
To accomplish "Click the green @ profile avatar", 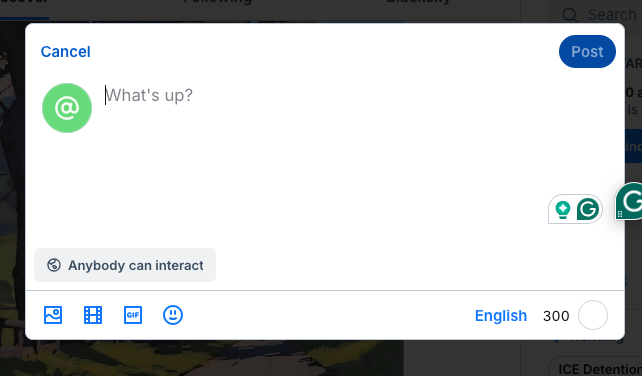I will click(x=67, y=108).
